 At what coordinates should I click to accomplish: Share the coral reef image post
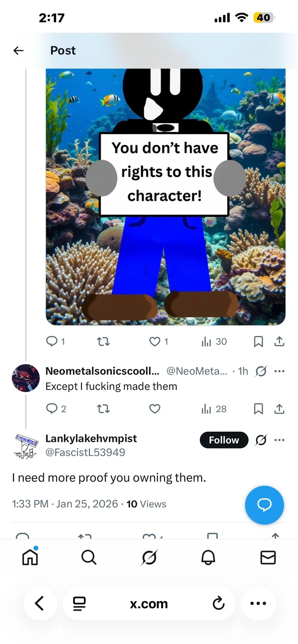pos(279,341)
